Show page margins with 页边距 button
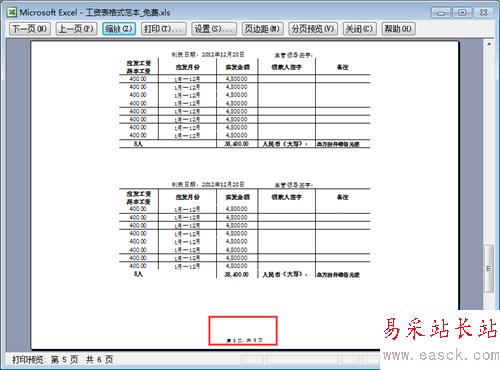This screenshot has height=370, width=500. coord(262,29)
